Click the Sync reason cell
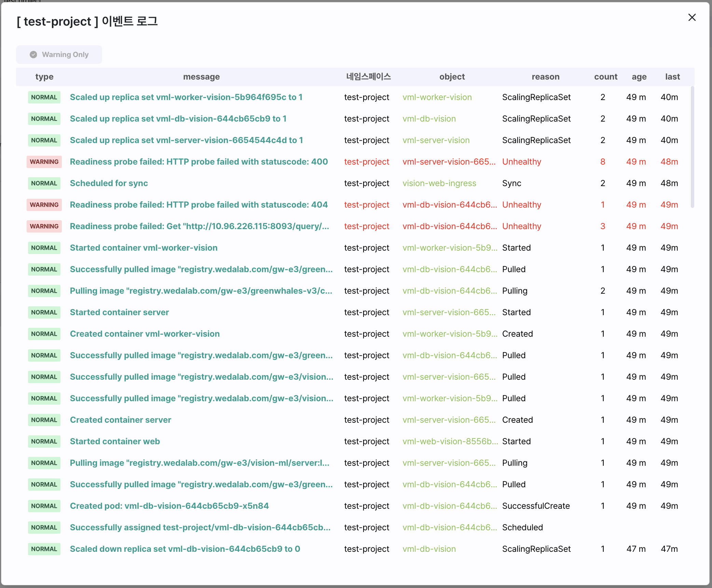712x588 pixels. (x=511, y=183)
